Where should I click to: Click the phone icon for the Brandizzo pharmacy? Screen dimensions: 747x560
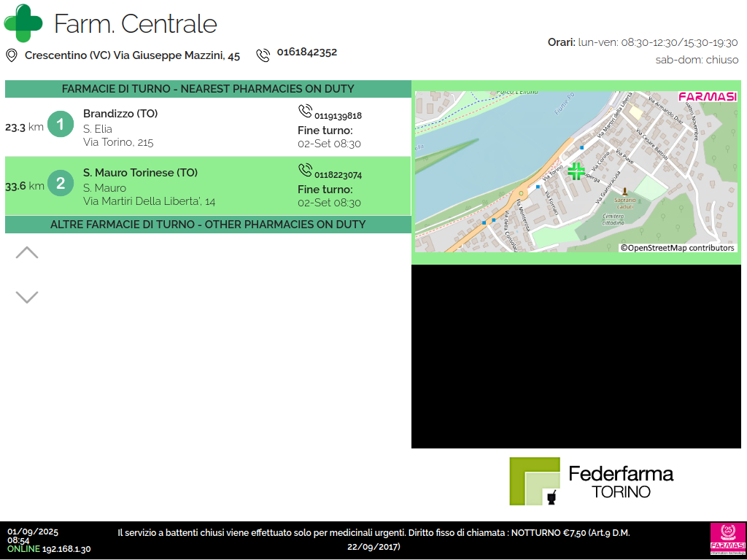305,111
